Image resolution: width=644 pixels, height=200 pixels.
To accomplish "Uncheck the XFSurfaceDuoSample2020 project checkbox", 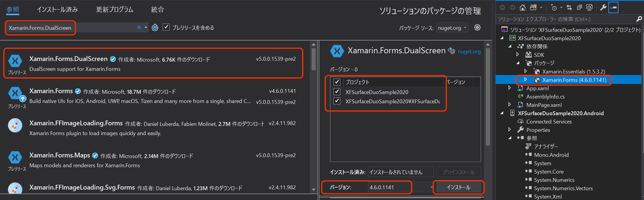I will (337, 92).
